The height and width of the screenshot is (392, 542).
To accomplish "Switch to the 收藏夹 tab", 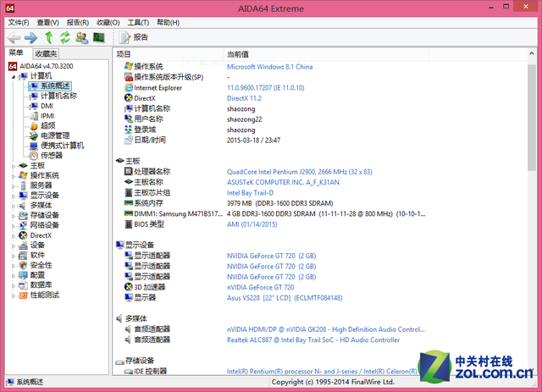I will [x=46, y=53].
